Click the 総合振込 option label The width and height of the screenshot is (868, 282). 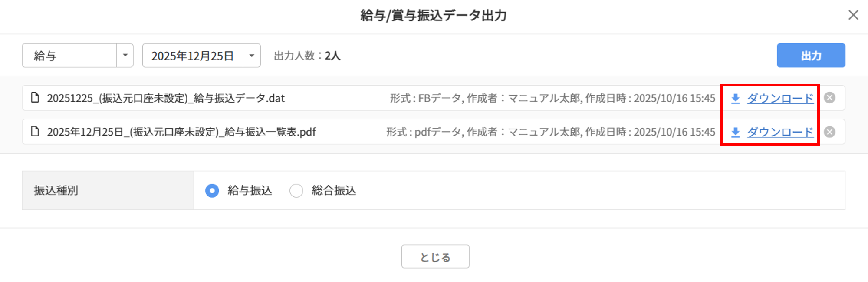[333, 190]
